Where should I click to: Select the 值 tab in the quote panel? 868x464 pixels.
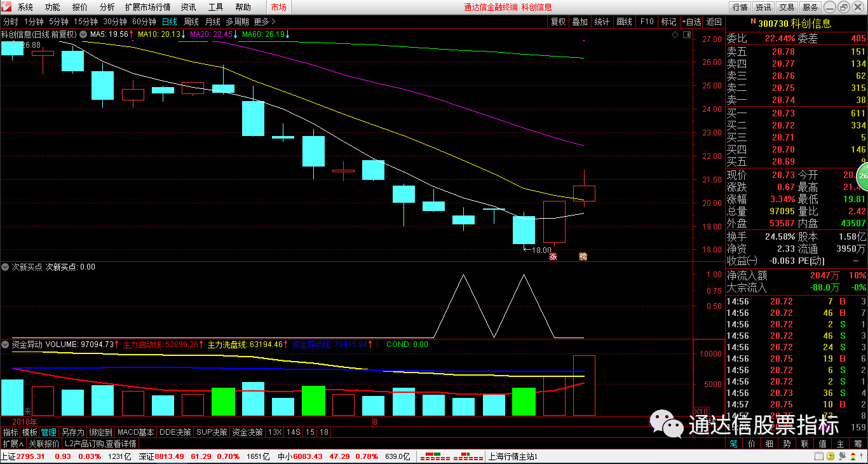tap(822, 444)
